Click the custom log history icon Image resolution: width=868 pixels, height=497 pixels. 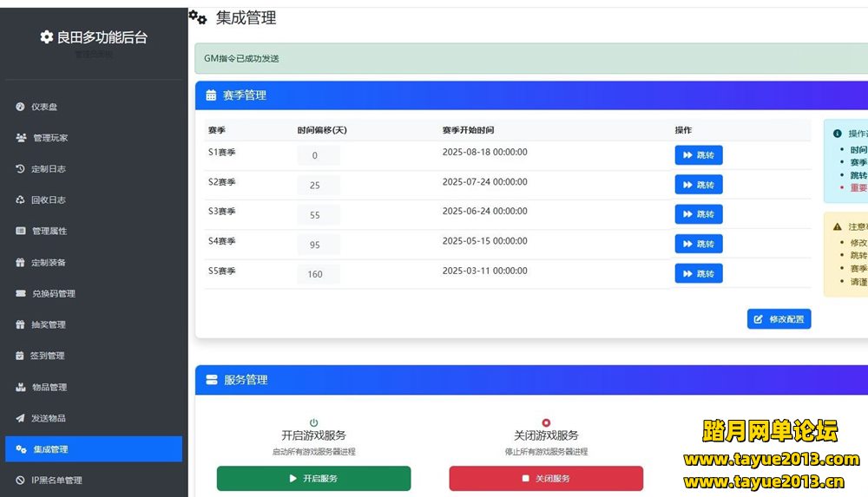pos(20,169)
